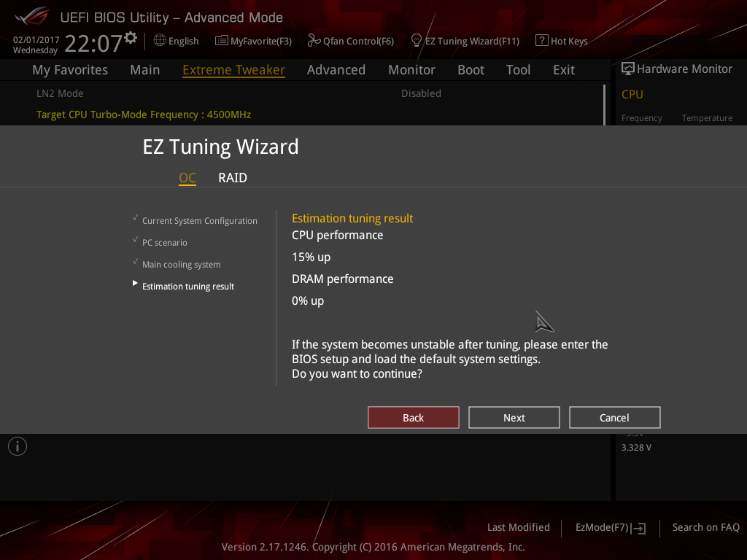The height and width of the screenshot is (560, 747).
Task: Click the settings gear icon beside the clock
Action: click(131, 37)
